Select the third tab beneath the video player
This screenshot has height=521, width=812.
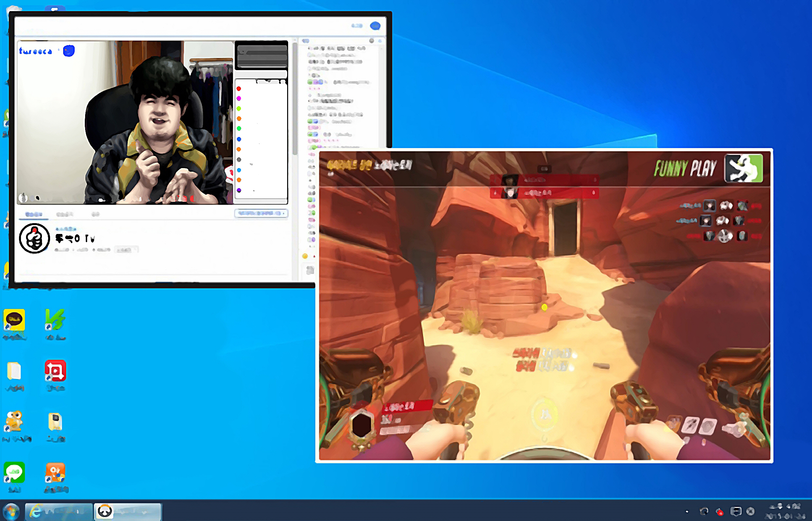tap(96, 214)
